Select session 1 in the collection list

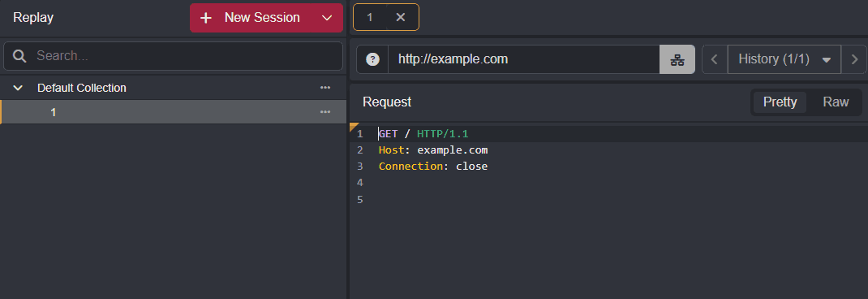pyautogui.click(x=174, y=112)
